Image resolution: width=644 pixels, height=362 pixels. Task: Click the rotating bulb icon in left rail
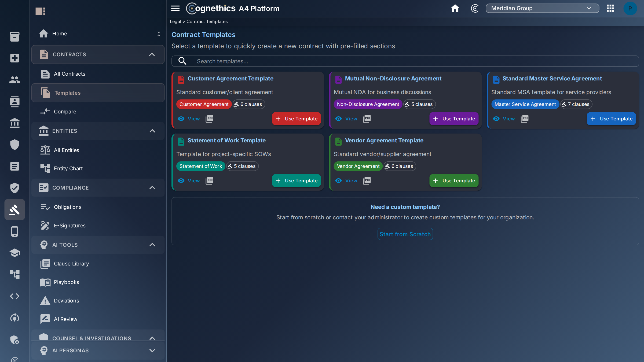tap(14, 318)
